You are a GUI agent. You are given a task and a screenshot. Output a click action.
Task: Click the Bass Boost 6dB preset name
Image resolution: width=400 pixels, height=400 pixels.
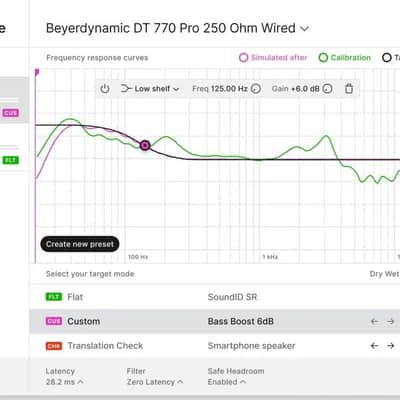(x=241, y=321)
